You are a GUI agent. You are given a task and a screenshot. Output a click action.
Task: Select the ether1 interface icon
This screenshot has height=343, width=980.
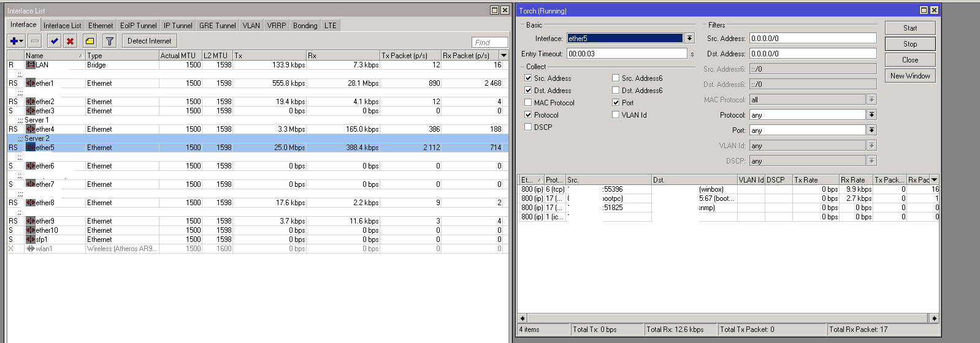pyautogui.click(x=31, y=83)
